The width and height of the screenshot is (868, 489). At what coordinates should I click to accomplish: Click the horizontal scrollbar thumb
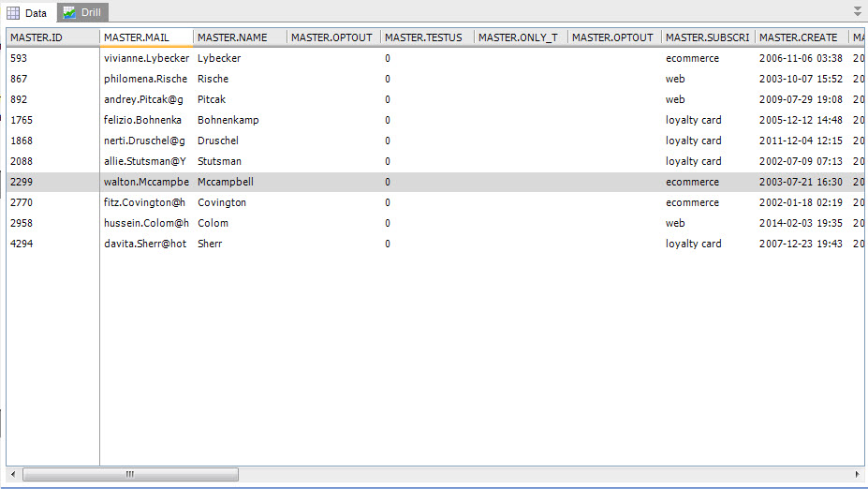point(130,475)
